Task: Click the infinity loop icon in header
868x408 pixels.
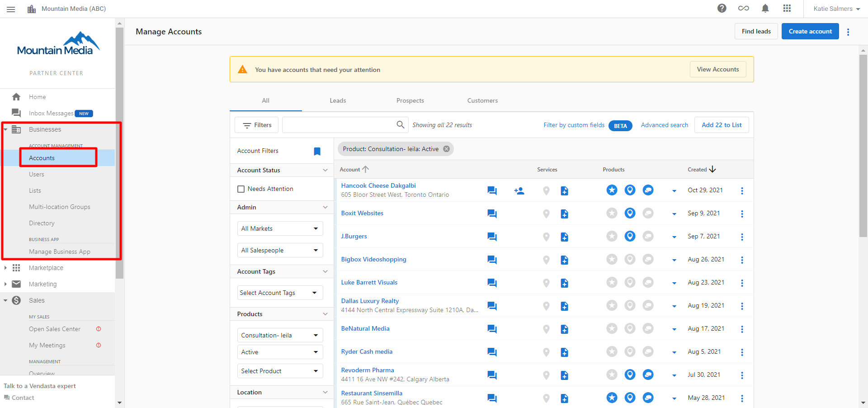Action: click(744, 8)
